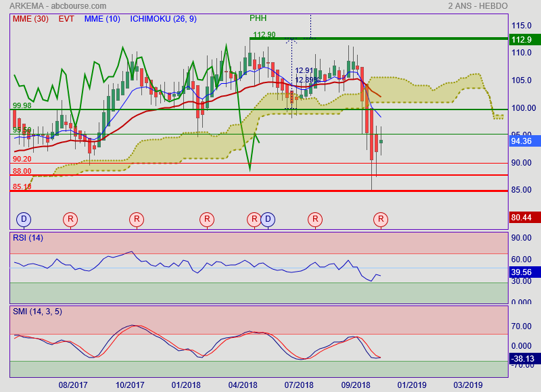Click the ARKEMA - abcbourse.com title

click(53, 6)
